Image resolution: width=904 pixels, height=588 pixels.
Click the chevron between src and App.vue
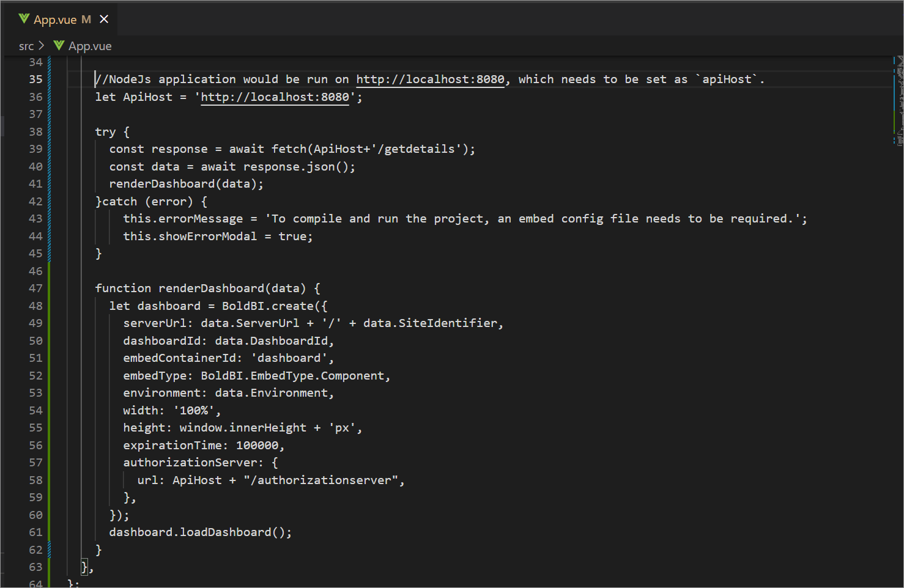tap(42, 45)
